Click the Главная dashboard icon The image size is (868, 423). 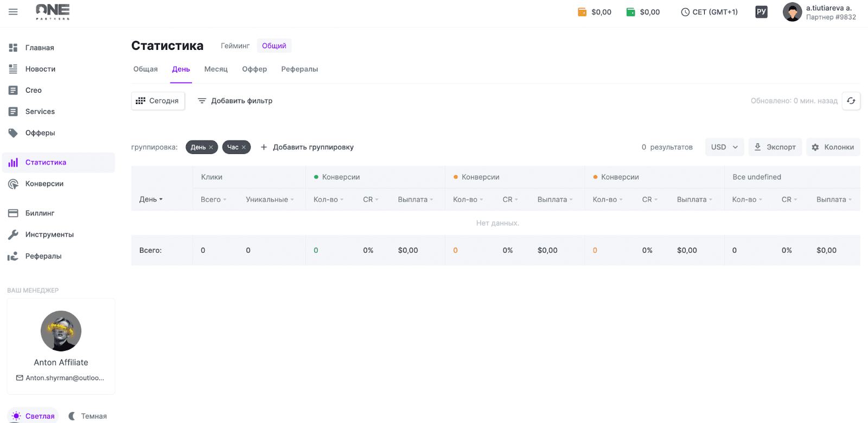point(13,48)
